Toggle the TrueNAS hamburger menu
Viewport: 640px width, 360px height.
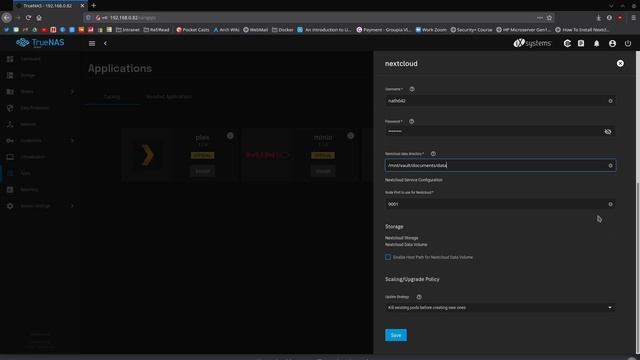pos(92,43)
